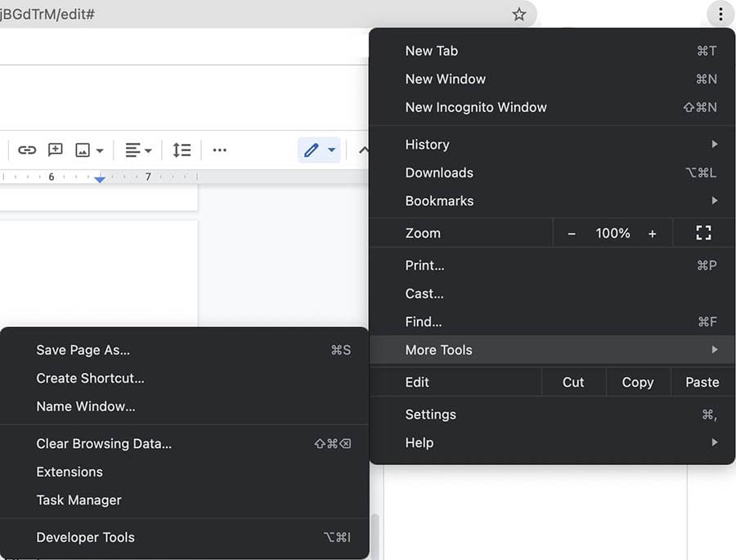The height and width of the screenshot is (560, 736).
Task: Click the insert image icon
Action: [83, 150]
